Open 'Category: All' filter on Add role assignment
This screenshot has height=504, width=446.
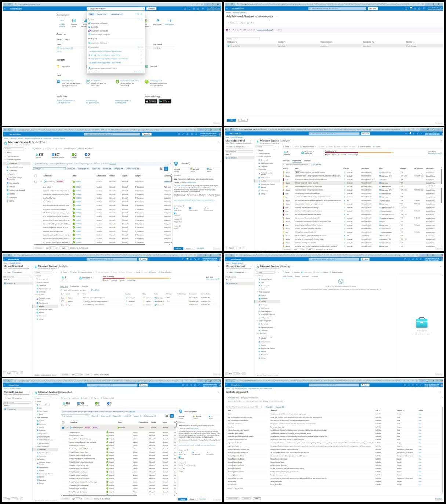[x=280, y=407]
